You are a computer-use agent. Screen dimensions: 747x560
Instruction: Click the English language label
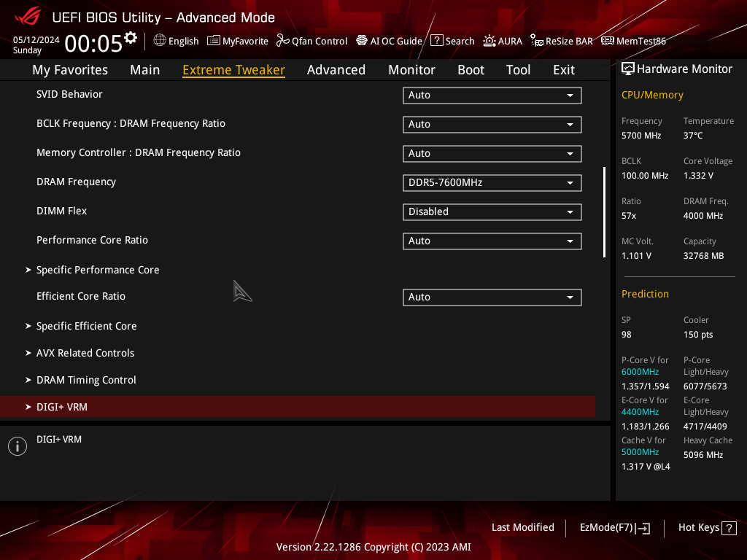click(183, 42)
